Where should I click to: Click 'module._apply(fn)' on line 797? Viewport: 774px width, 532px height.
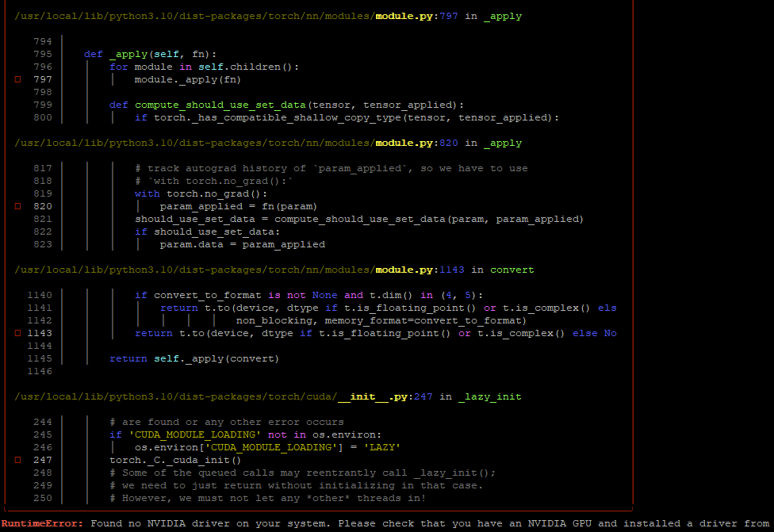(x=188, y=79)
